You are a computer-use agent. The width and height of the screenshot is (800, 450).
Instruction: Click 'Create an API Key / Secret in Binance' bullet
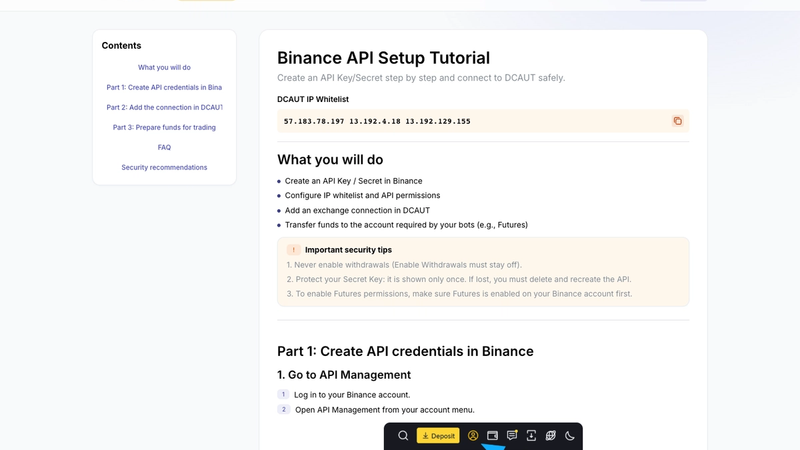354,181
